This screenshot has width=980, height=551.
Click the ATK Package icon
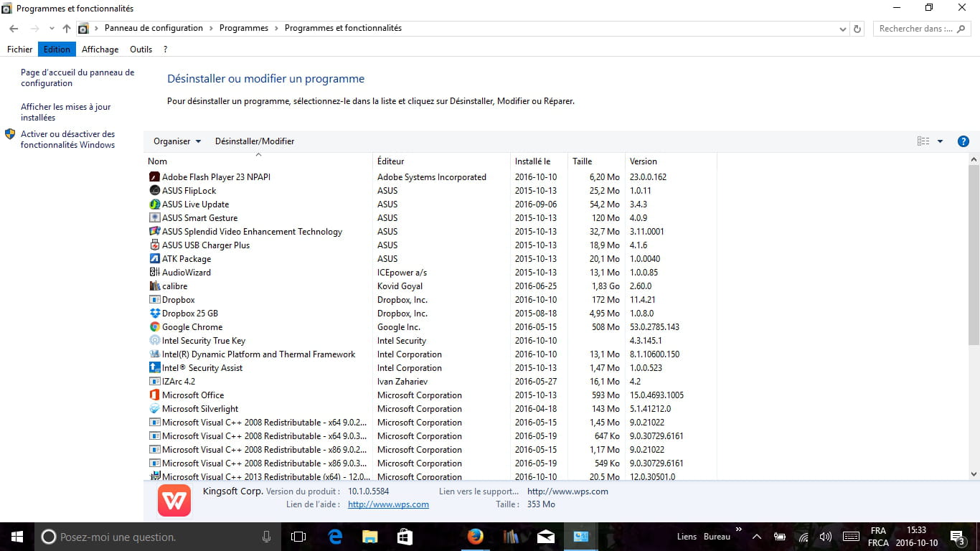click(x=154, y=259)
